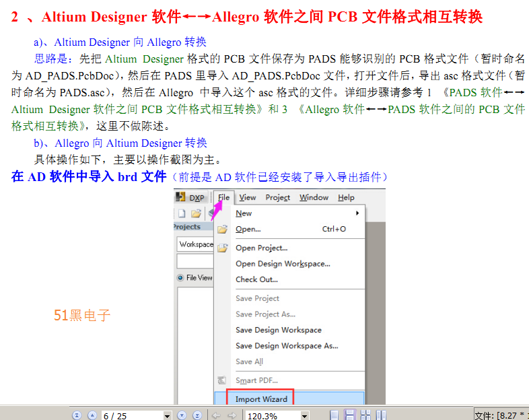The width and height of the screenshot is (529, 420).
Task: Click the submenu arrow next to New
Action: 357,213
